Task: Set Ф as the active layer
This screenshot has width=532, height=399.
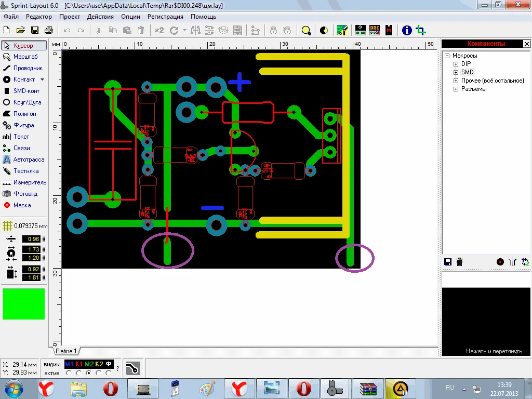Action: point(109,373)
